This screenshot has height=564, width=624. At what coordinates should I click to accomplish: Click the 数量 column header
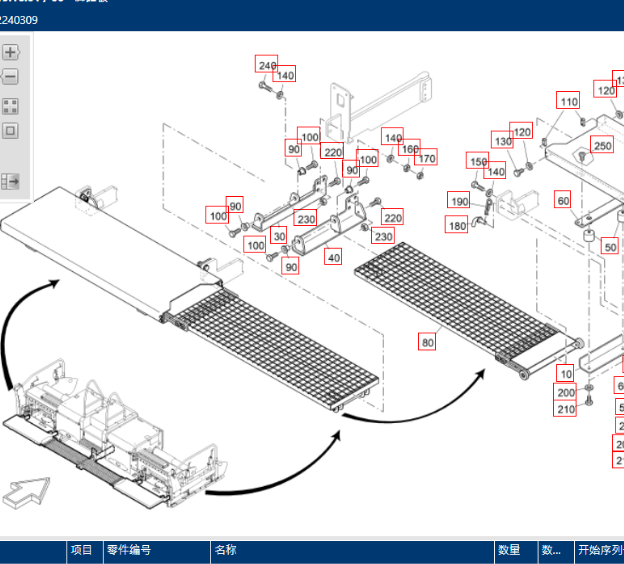coord(509,550)
